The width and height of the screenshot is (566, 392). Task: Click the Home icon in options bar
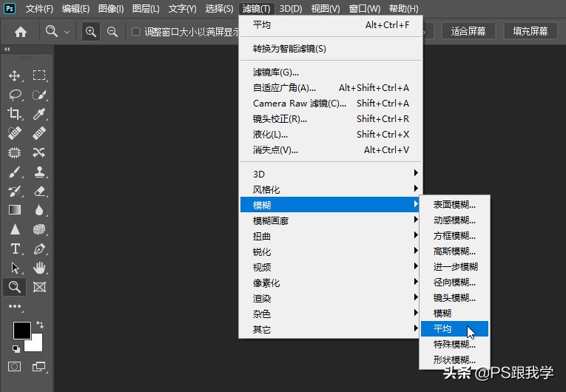pos(21,32)
